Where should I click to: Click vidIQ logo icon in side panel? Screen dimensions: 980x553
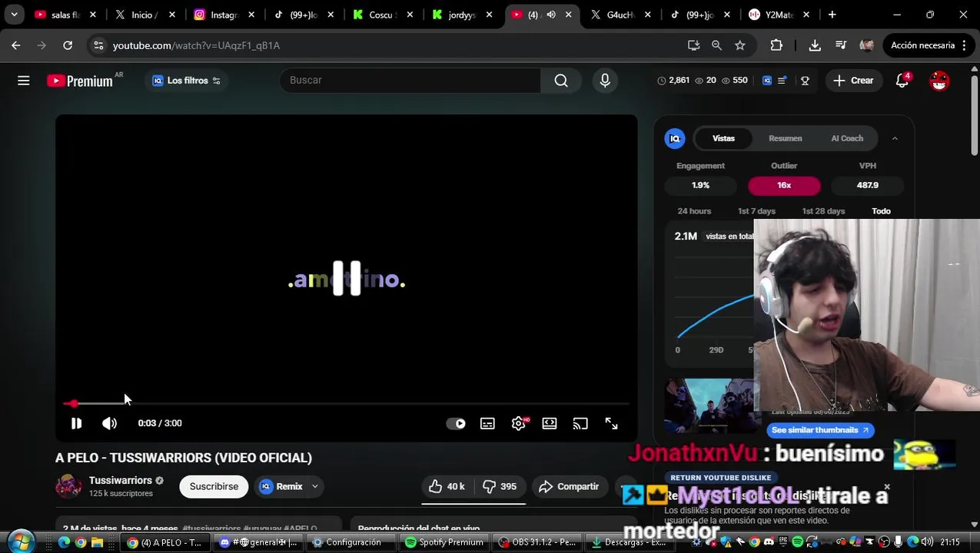click(675, 138)
